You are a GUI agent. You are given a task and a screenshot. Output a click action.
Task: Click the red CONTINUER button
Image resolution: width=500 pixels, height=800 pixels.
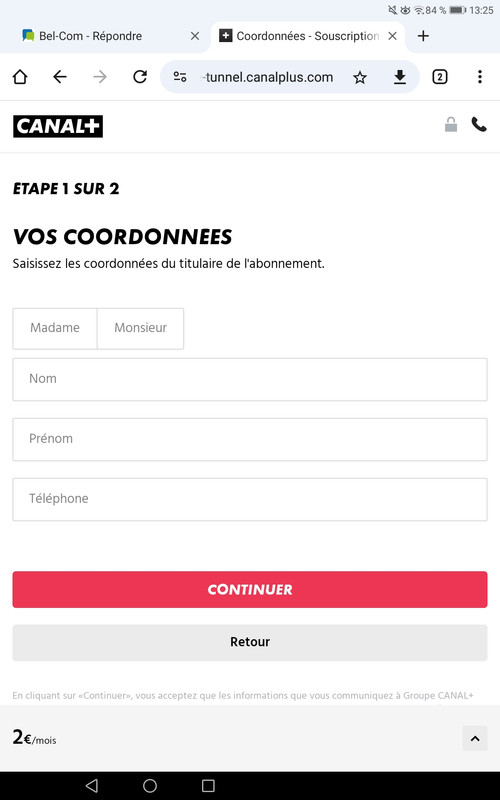pos(250,589)
